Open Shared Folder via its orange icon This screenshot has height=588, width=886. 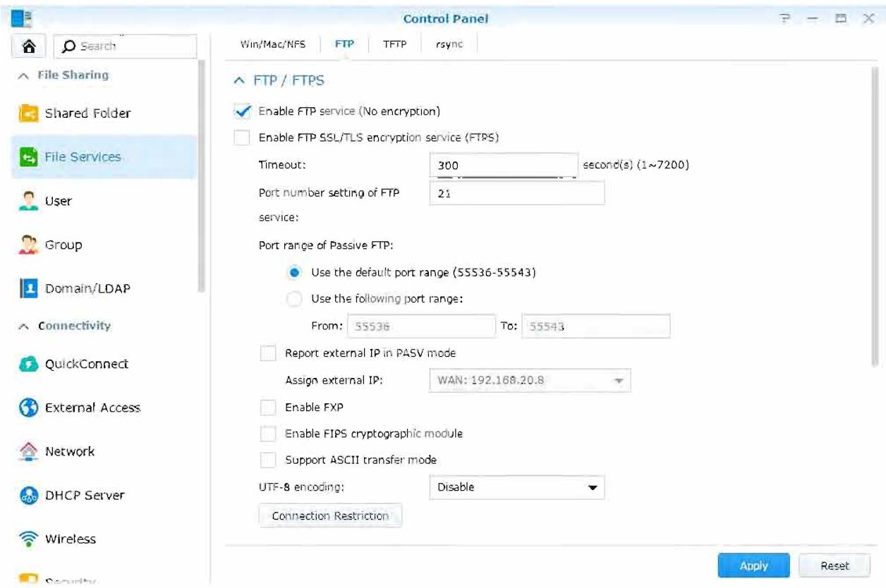[27, 113]
